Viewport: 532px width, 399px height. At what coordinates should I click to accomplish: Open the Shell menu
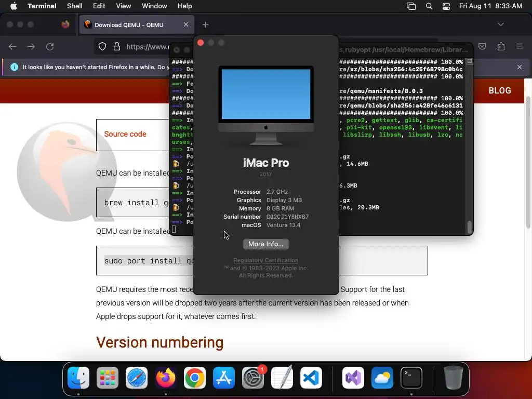click(74, 6)
